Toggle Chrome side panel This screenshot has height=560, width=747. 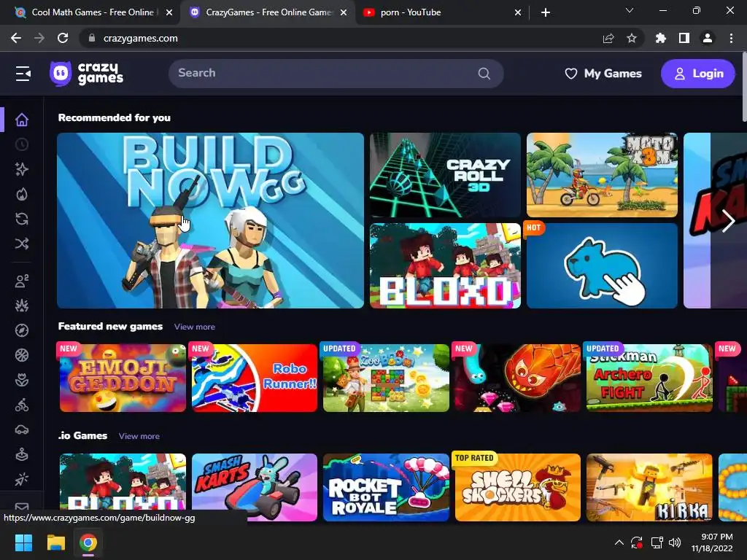coord(684,38)
